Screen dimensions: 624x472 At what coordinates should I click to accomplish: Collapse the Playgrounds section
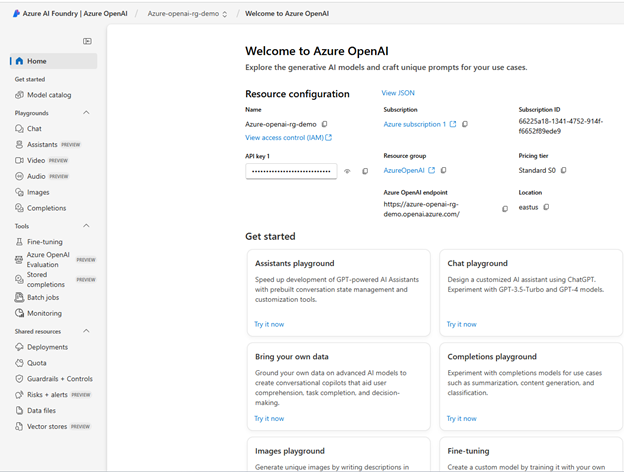[86, 113]
